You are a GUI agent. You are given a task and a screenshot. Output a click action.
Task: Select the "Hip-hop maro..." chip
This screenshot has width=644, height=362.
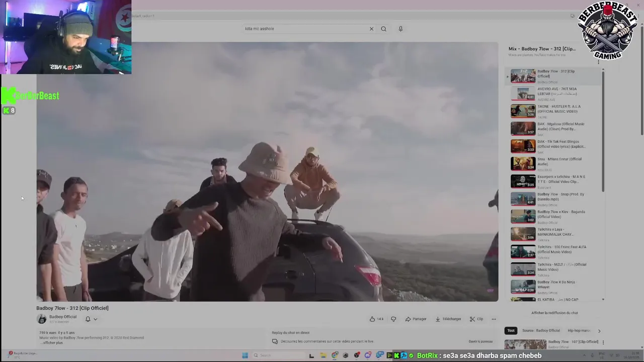579,330
